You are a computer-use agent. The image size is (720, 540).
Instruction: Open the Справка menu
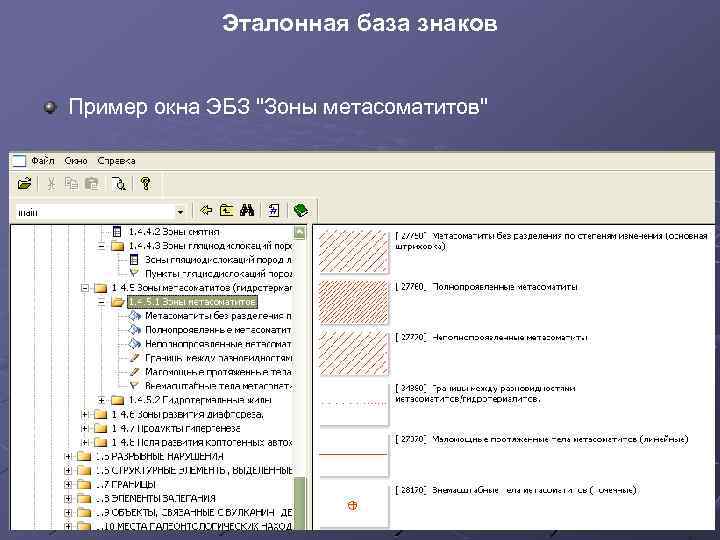[116, 161]
